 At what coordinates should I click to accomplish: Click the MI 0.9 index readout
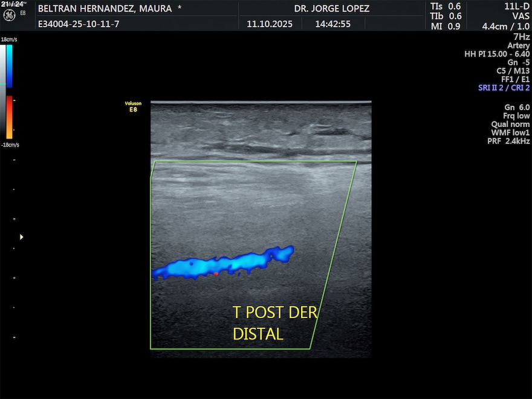pyautogui.click(x=446, y=26)
